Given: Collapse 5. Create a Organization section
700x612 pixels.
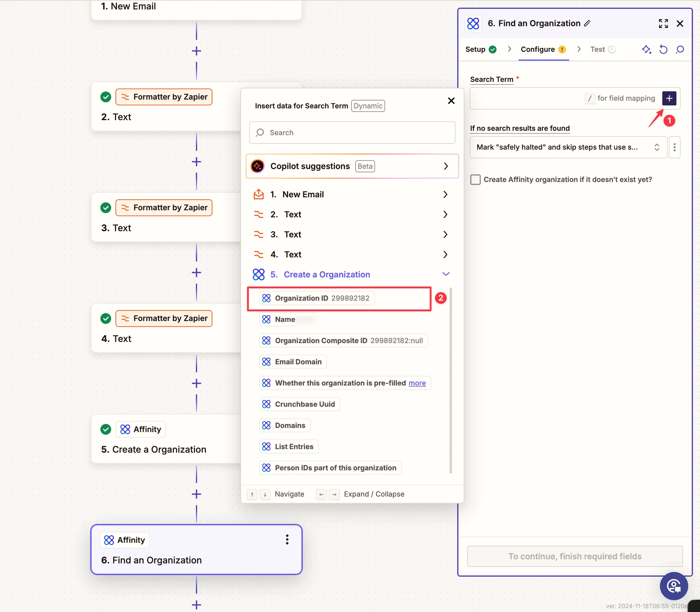Looking at the screenshot, I should click(352, 274).
